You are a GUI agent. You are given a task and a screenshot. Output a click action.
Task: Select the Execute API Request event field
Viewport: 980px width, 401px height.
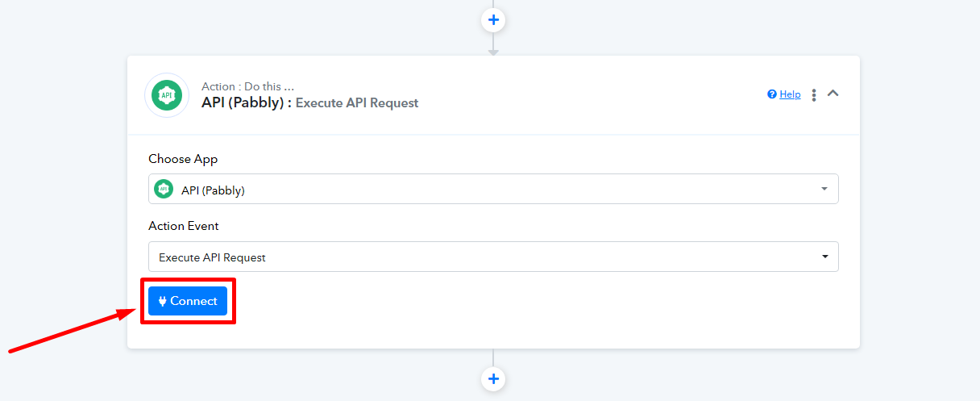pyautogui.click(x=493, y=257)
